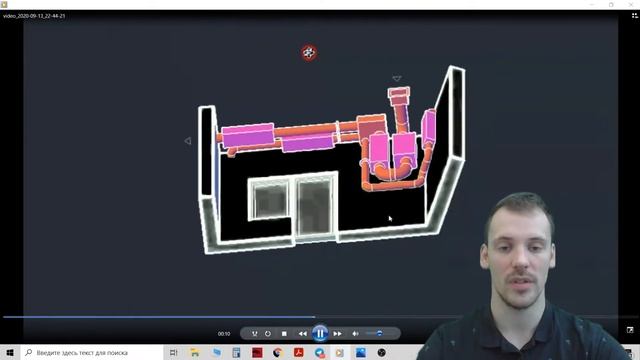Toggle repeat mode in the media player

pos(268,333)
